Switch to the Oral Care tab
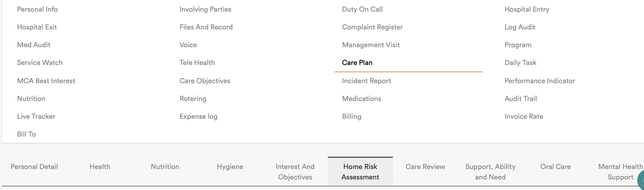The height and width of the screenshot is (190, 644). pyautogui.click(x=555, y=167)
